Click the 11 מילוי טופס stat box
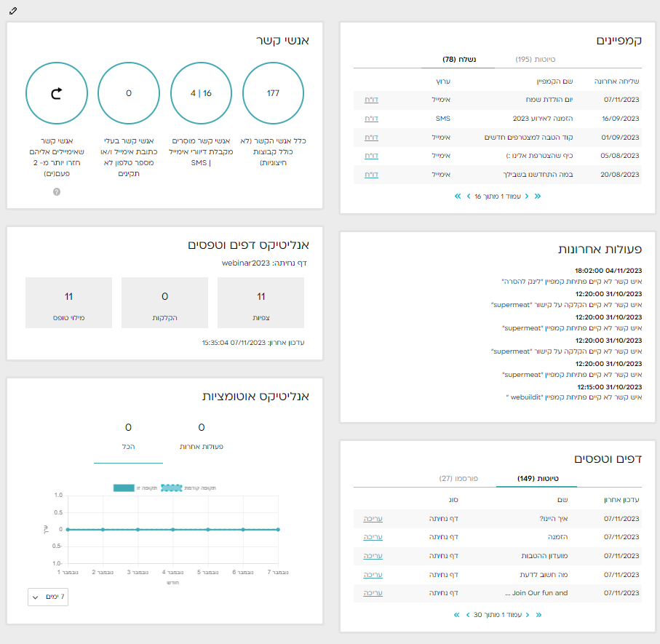The width and height of the screenshot is (660, 644). click(68, 303)
